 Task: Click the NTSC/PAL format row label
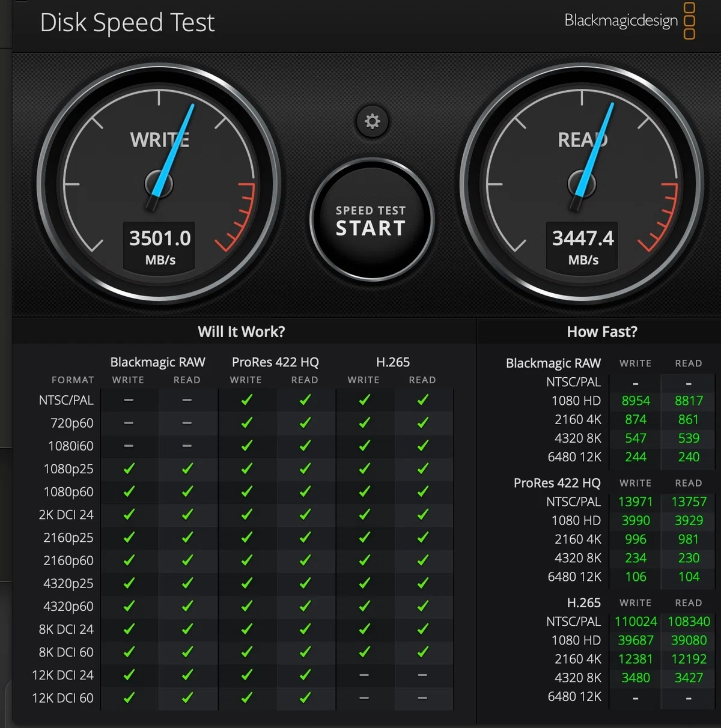66,400
